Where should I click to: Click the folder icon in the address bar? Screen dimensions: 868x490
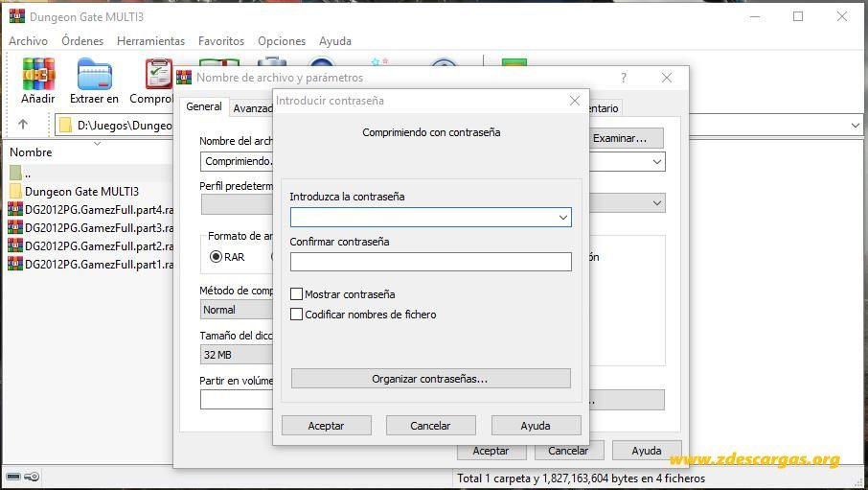point(65,125)
